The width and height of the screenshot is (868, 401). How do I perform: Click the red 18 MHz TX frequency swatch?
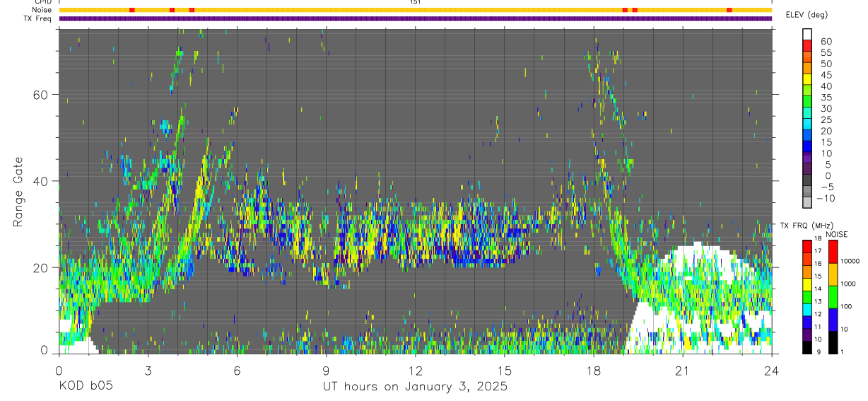(x=807, y=246)
